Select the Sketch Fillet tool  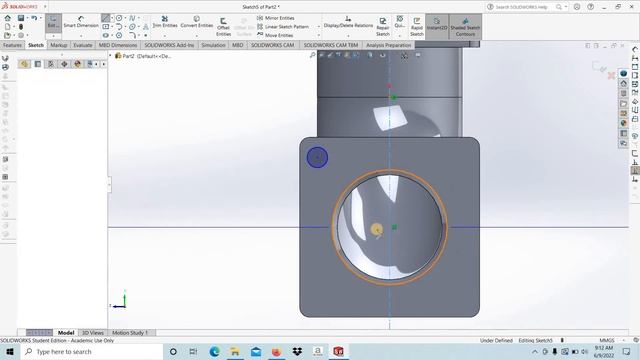(x=132, y=36)
